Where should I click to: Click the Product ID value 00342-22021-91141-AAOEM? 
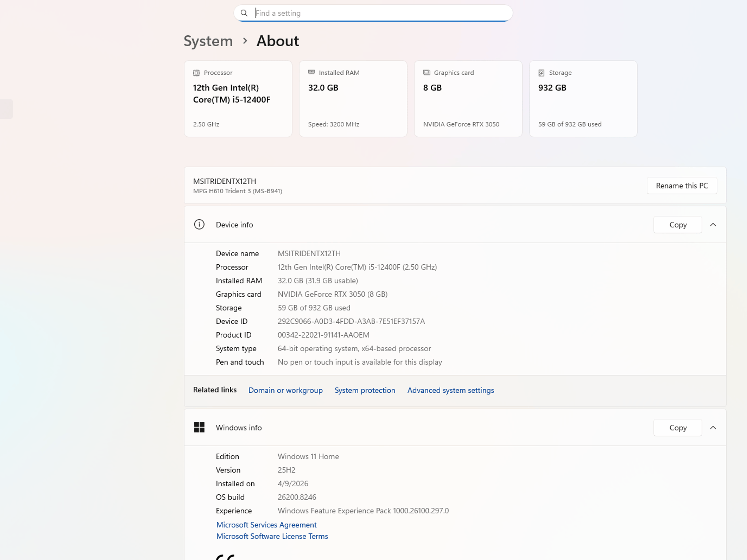[324, 335]
